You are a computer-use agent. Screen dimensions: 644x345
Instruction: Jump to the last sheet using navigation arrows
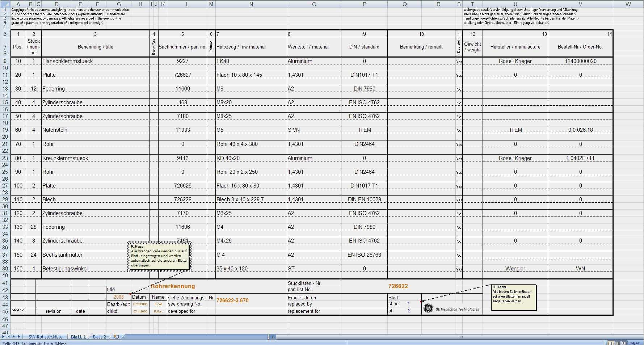tap(19, 337)
